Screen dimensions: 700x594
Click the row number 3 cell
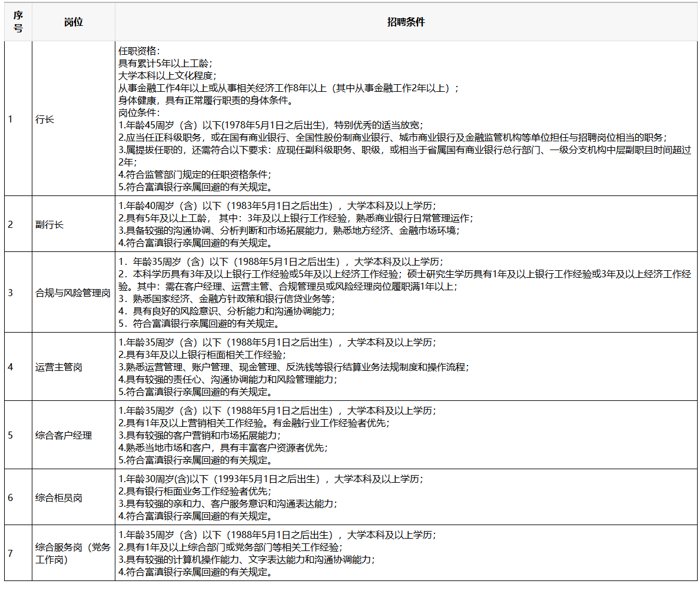[x=11, y=293]
